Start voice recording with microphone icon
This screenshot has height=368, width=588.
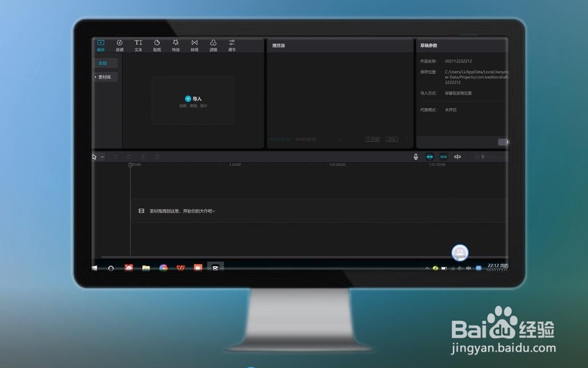[x=416, y=156]
